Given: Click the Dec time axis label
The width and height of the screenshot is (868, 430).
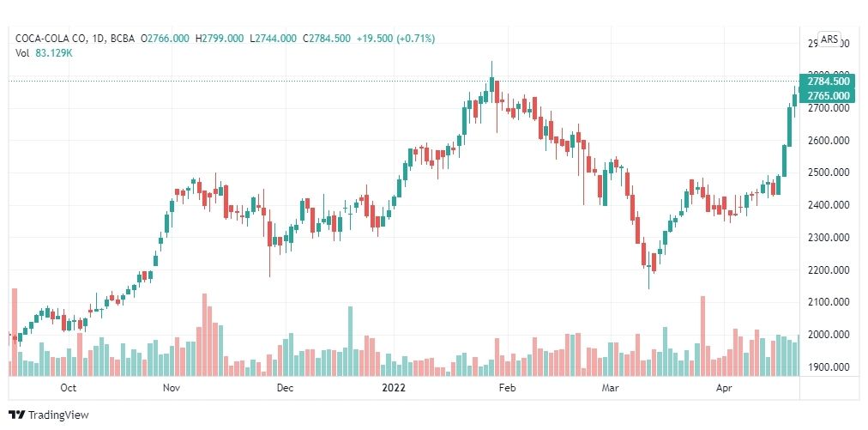Looking at the screenshot, I should pyautogui.click(x=285, y=388).
